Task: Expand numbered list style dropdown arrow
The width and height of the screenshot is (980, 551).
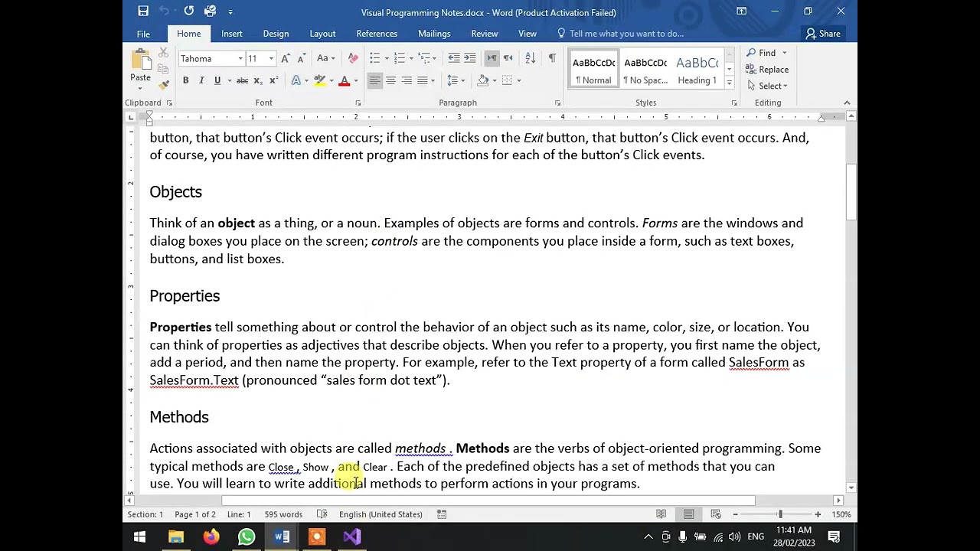Action: click(x=411, y=58)
